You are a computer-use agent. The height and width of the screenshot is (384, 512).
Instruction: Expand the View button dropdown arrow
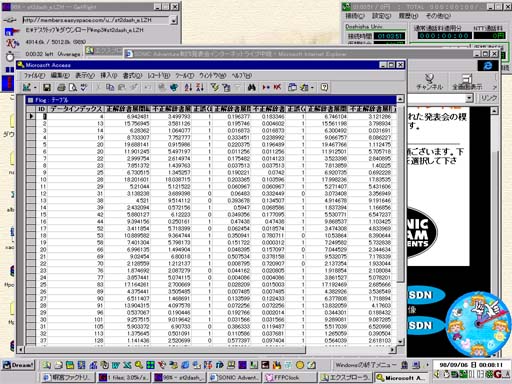(35, 88)
